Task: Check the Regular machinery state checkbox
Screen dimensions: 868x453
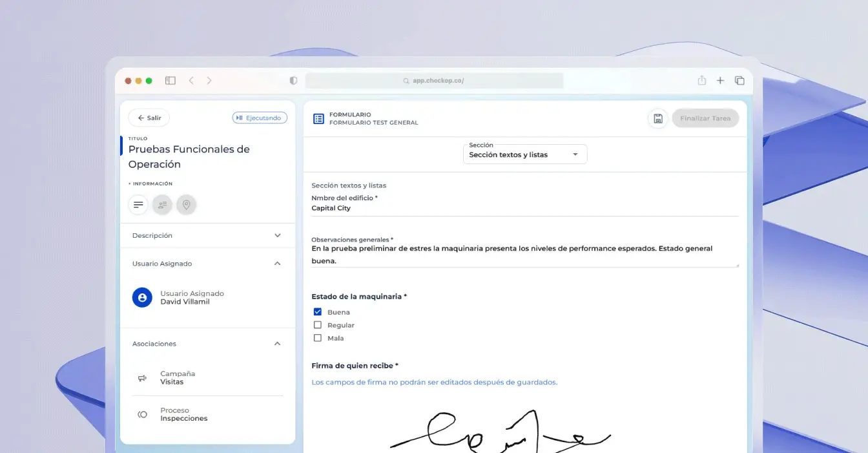Action: (x=317, y=325)
